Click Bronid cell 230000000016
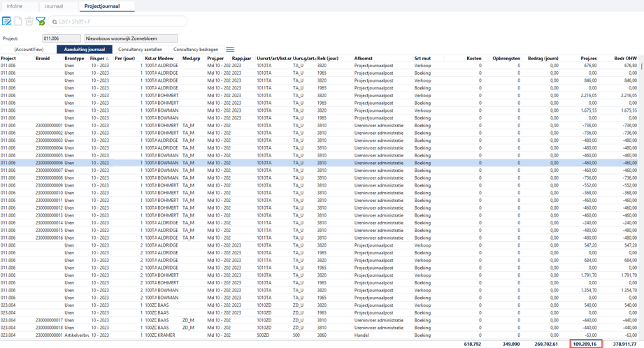644x348 pixels. coord(49,238)
